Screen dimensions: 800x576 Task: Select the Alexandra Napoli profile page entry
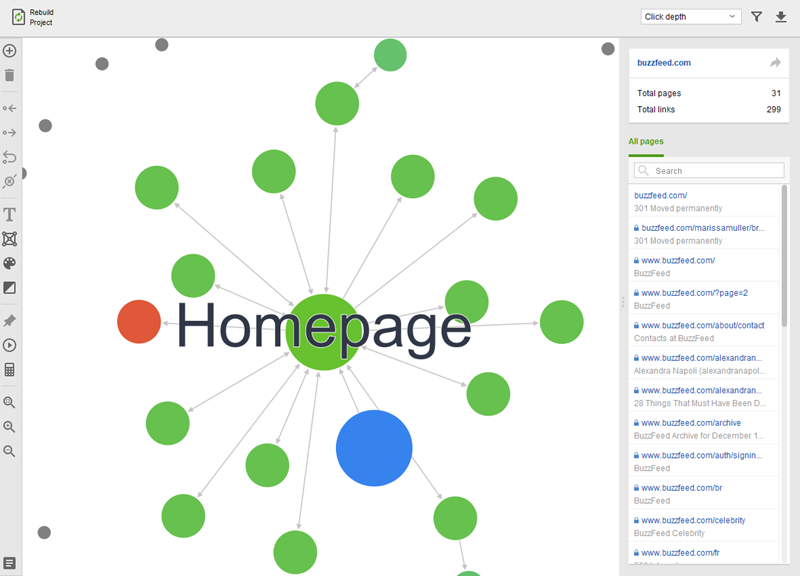pos(704,364)
